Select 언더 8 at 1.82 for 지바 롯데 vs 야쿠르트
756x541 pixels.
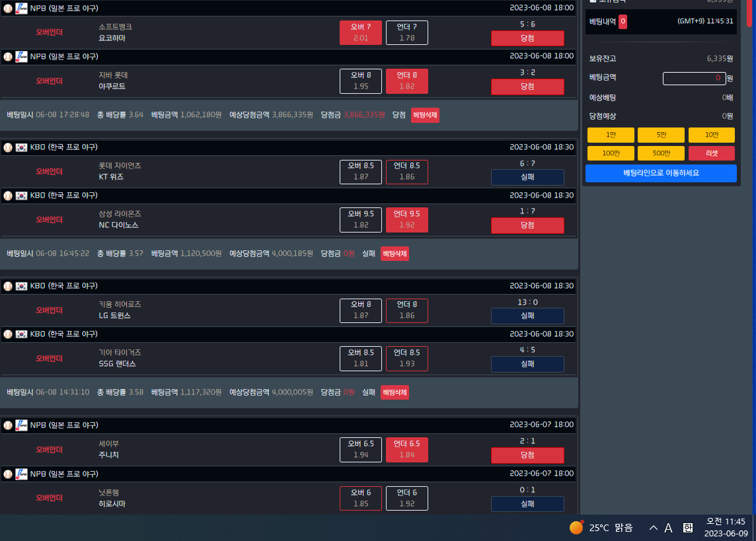[407, 81]
